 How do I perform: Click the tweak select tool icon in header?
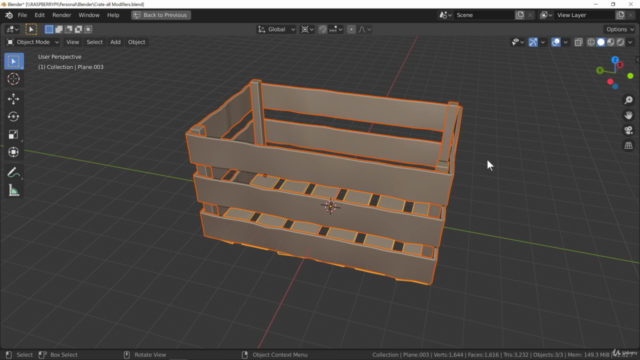[x=31, y=29]
